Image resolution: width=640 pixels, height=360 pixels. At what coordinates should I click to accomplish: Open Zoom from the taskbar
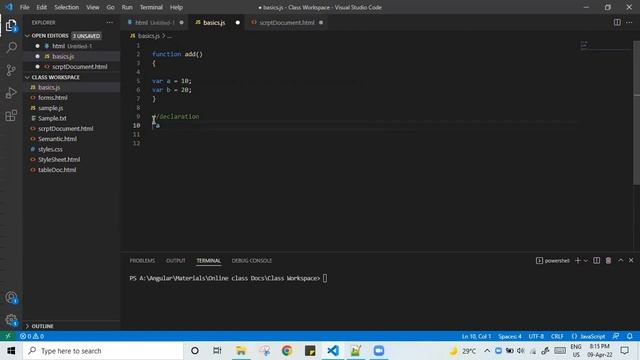tap(379, 351)
